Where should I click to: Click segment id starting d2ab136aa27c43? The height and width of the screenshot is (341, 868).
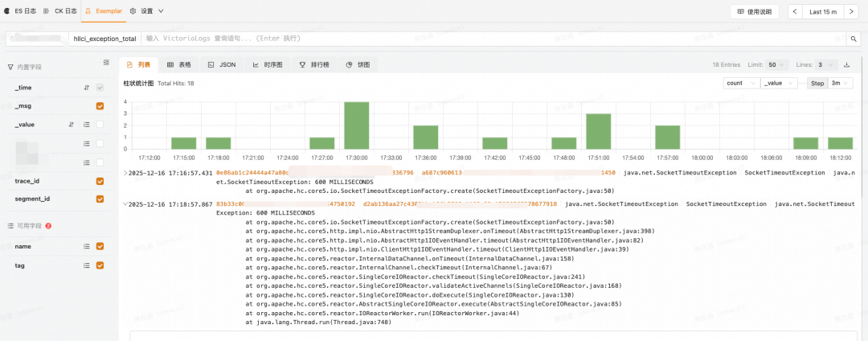[460, 204]
